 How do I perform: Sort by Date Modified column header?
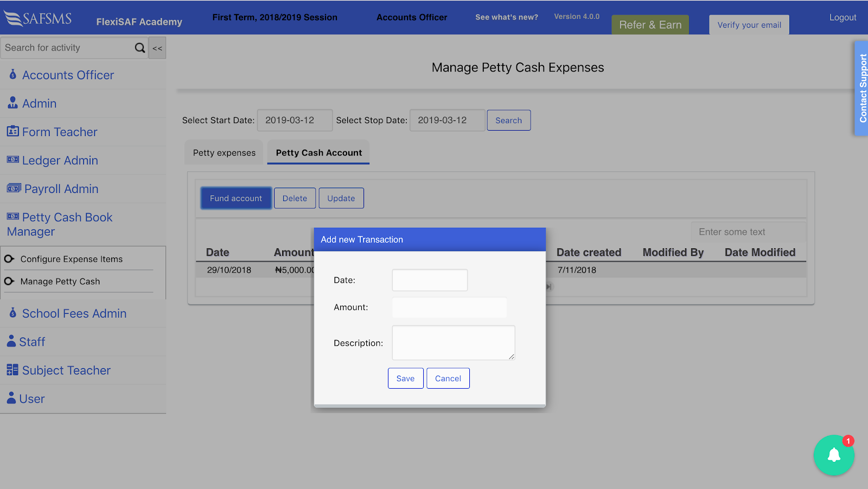pyautogui.click(x=760, y=252)
